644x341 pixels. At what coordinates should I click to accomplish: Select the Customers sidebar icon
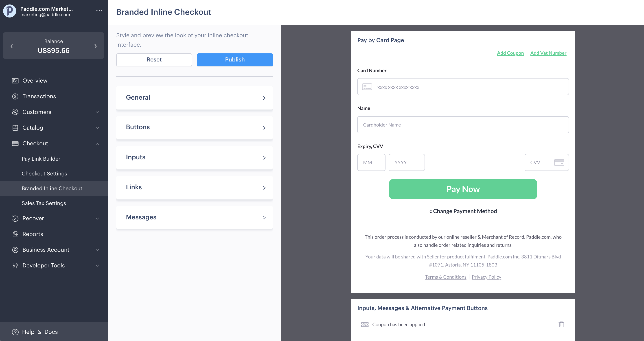pos(15,112)
